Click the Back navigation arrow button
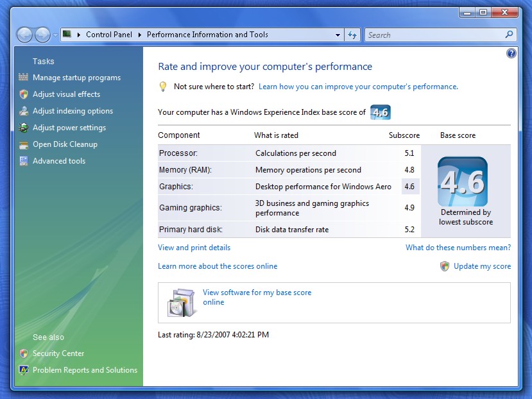Viewport: 532px width, 399px height. pyautogui.click(x=24, y=35)
